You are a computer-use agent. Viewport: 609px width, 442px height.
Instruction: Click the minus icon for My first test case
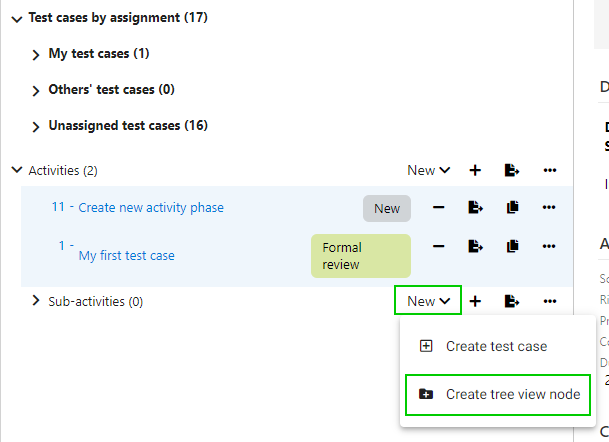pyautogui.click(x=438, y=246)
